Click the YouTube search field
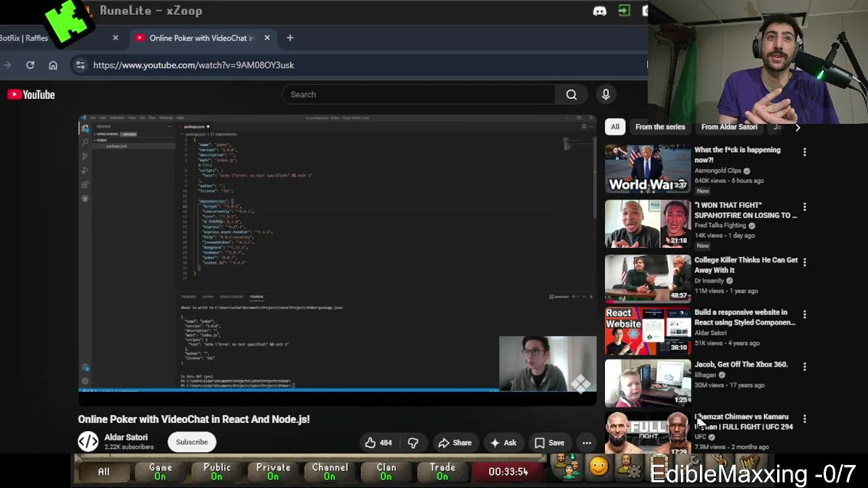 pos(419,95)
